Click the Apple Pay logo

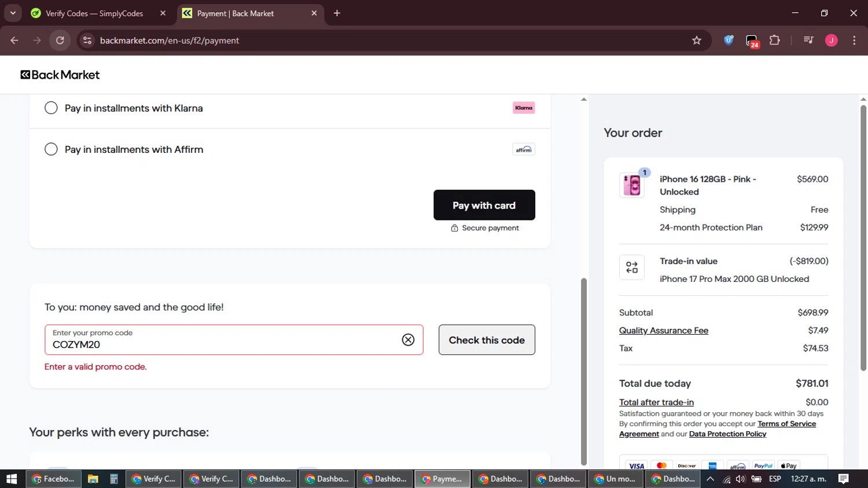point(789,465)
